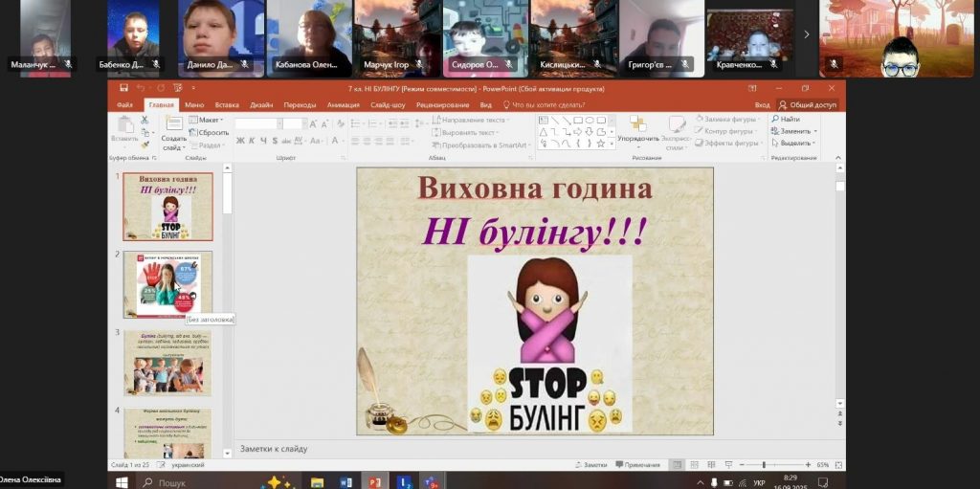Open the Вставка ribbon tab
Image resolution: width=980 pixels, height=489 pixels.
227,105
